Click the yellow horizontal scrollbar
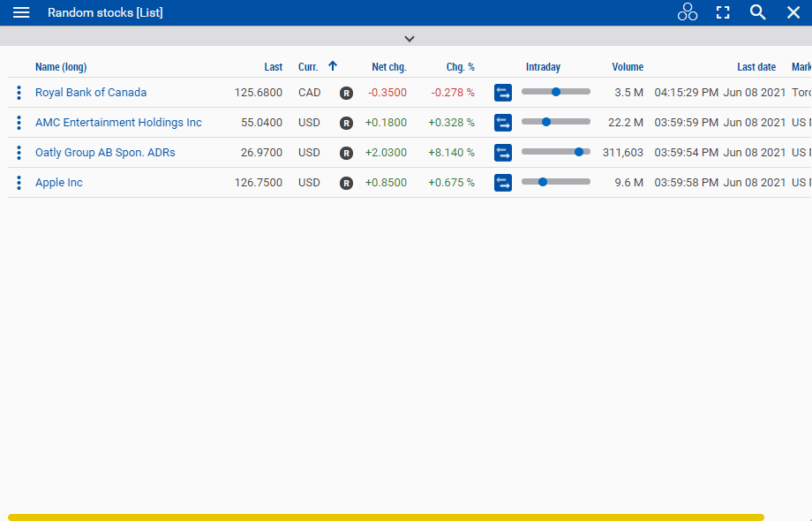The width and height of the screenshot is (812, 521). (387, 517)
